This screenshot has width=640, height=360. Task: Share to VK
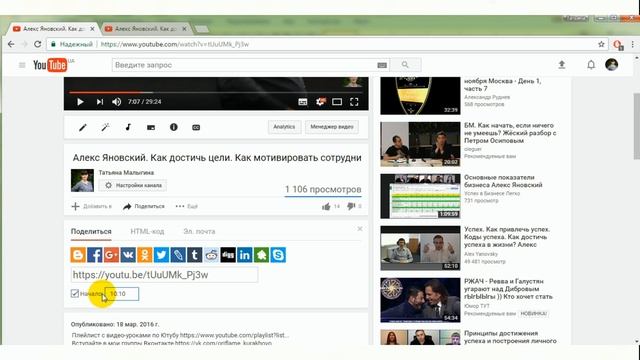click(128, 255)
